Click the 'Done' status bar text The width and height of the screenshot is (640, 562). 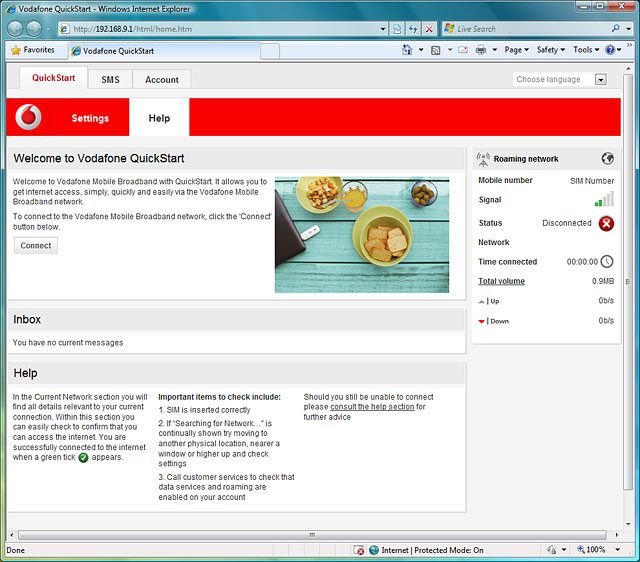click(16, 550)
